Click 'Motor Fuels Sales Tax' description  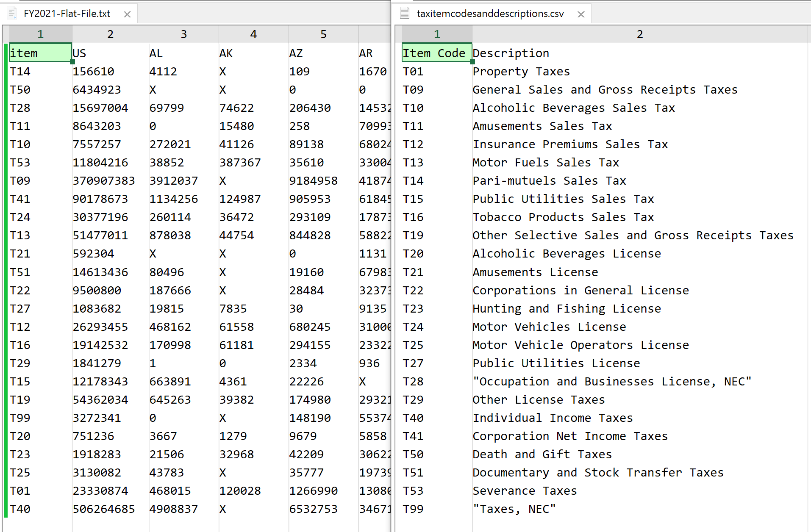[x=546, y=163]
